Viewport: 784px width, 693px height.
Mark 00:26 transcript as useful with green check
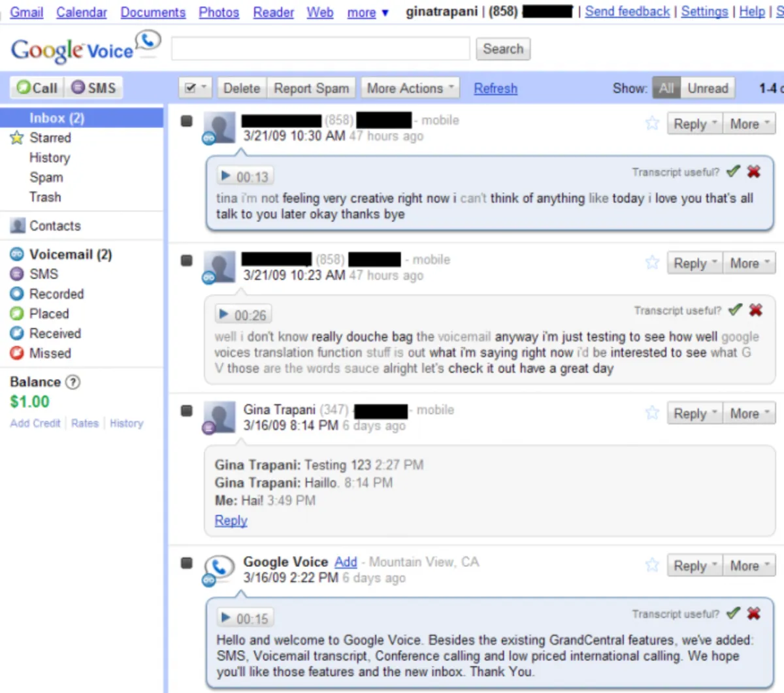click(735, 310)
